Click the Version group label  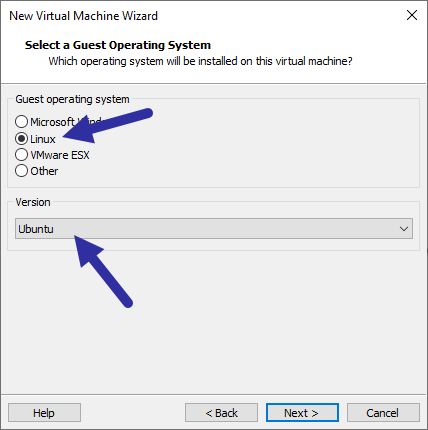(x=33, y=202)
